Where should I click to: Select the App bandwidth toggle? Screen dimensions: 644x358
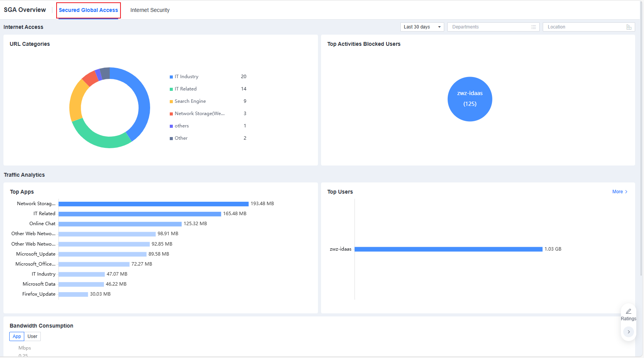coord(17,336)
